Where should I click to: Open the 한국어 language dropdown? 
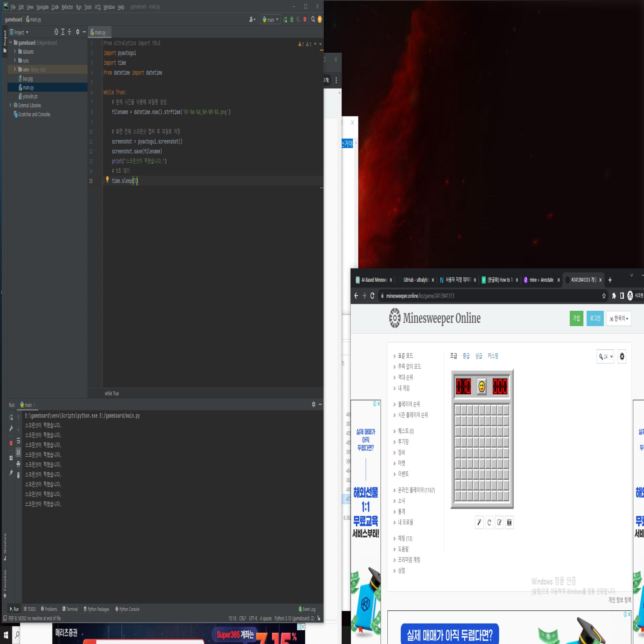pyautogui.click(x=619, y=318)
